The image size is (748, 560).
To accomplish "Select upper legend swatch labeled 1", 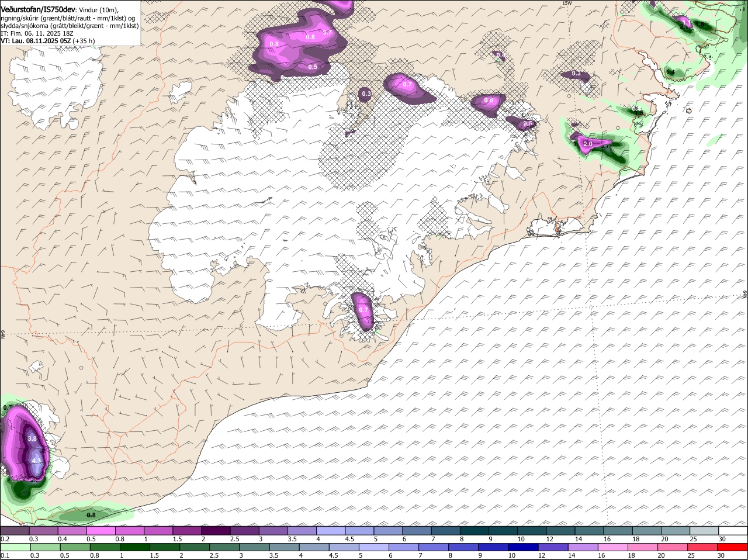I will [160, 531].
